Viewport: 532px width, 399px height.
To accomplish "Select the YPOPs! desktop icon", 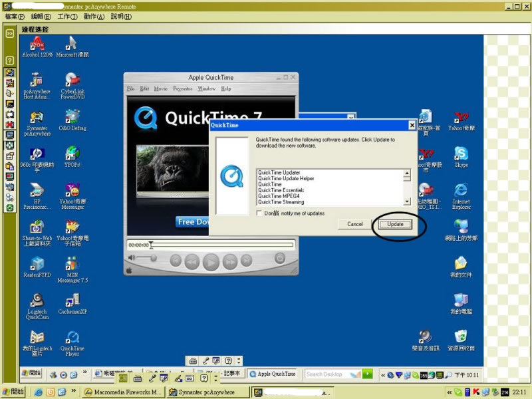I will tap(72, 157).
